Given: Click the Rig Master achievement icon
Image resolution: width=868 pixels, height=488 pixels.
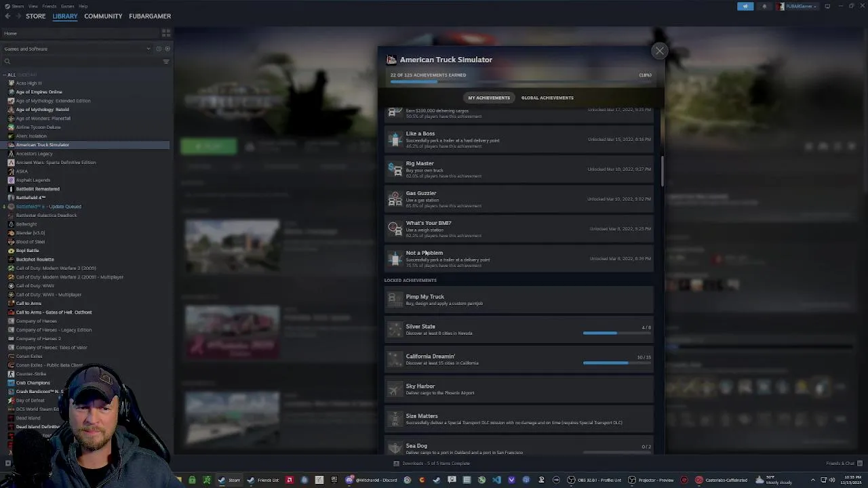Looking at the screenshot, I should click(x=395, y=169).
